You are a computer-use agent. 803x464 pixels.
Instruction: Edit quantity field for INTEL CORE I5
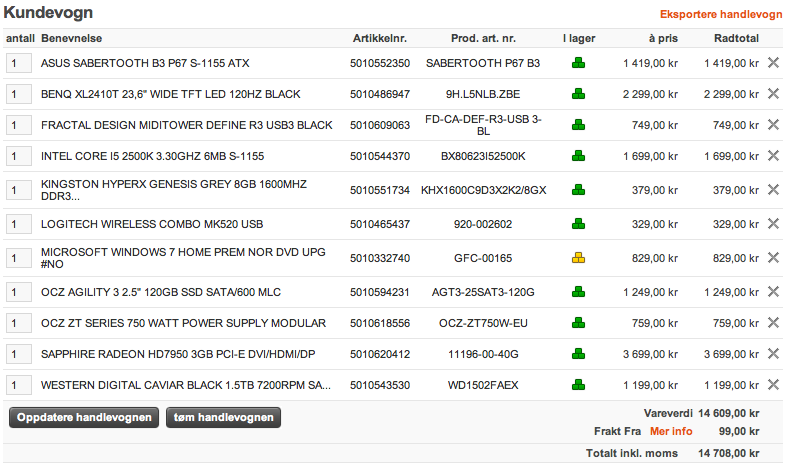coord(18,156)
